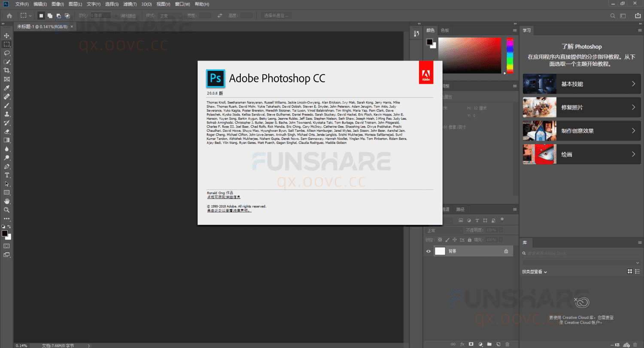Open the 样式 style dropdown

click(x=170, y=15)
